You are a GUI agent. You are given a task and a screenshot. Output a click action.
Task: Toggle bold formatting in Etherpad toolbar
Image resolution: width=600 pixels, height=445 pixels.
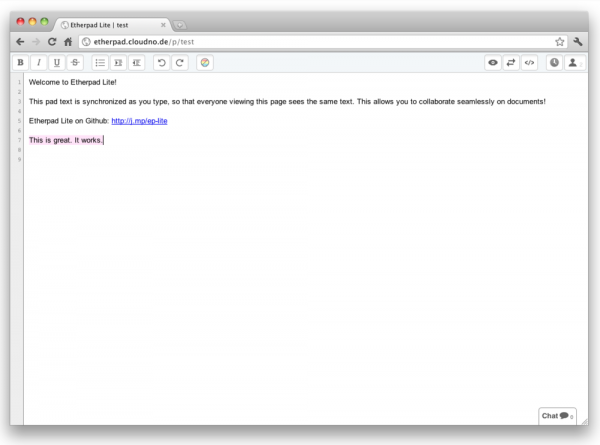point(21,62)
